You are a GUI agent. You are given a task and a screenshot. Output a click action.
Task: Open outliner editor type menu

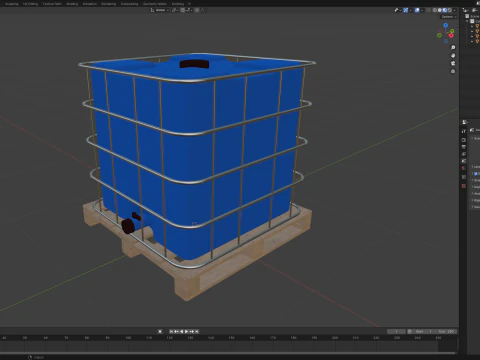466,10
